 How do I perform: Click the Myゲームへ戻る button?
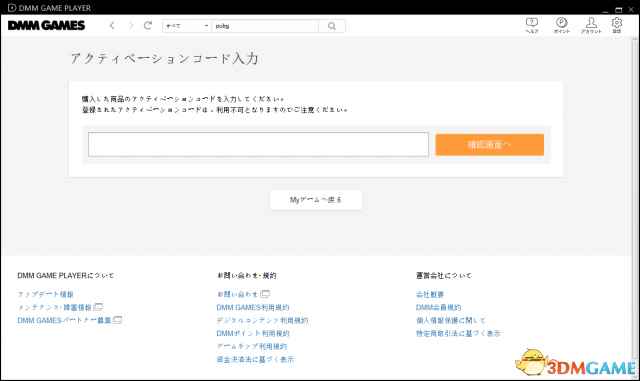tap(316, 200)
